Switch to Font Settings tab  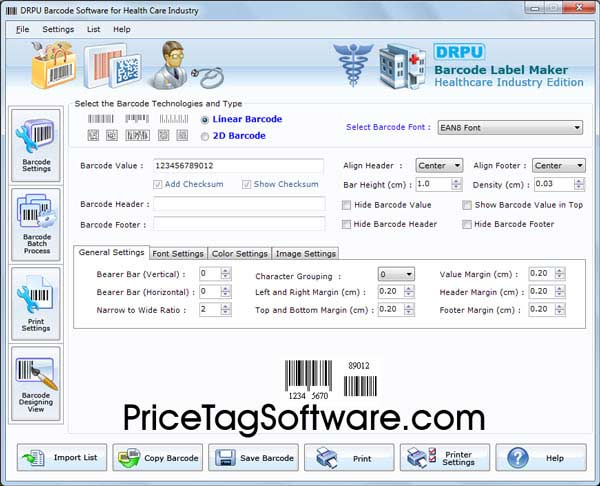[x=178, y=254]
